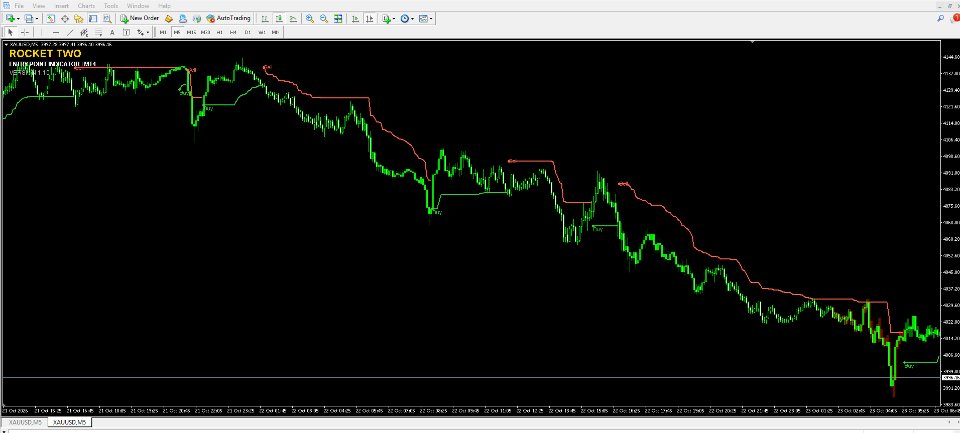The width and height of the screenshot is (960, 433).
Task: Show the Market Watch panel
Action: tap(50, 18)
